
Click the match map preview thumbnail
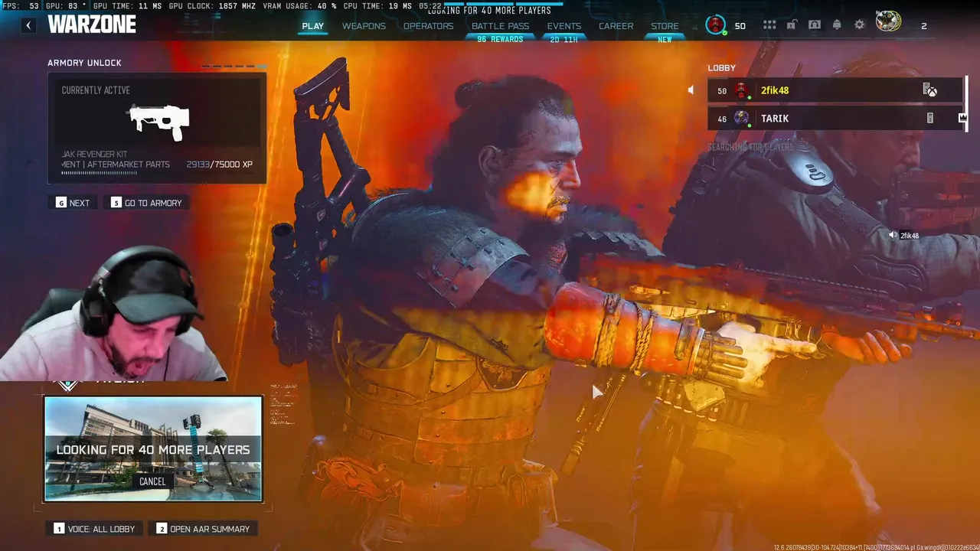[x=153, y=448]
